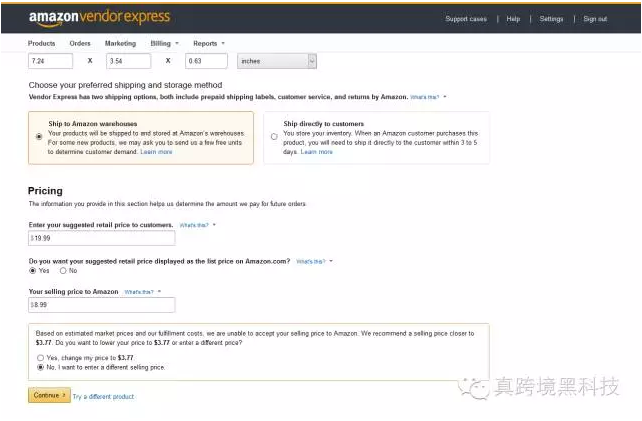642x421 pixels.
Task: Click the Sign out link
Action: [595, 19]
